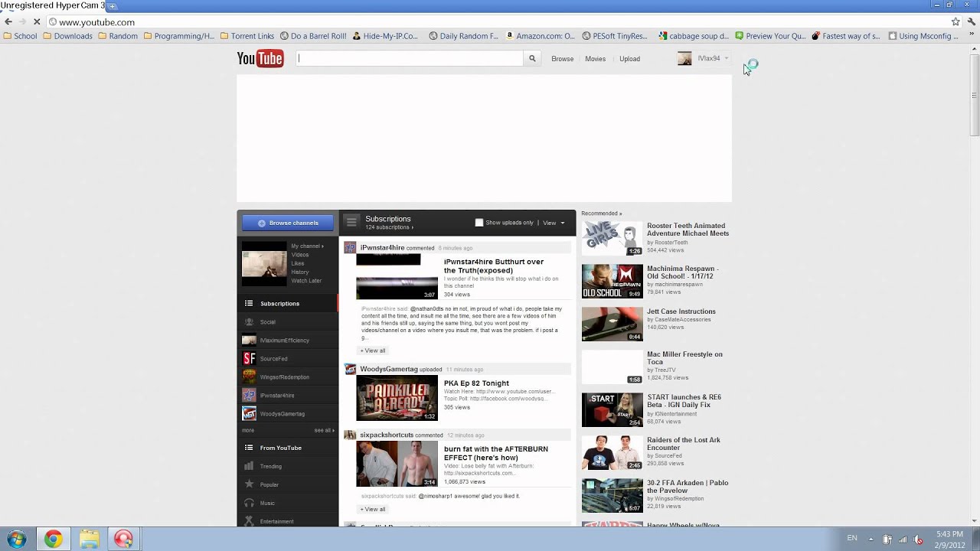This screenshot has height=551, width=980.
Task: Click the user avatar next to IVlax94
Action: (684, 59)
